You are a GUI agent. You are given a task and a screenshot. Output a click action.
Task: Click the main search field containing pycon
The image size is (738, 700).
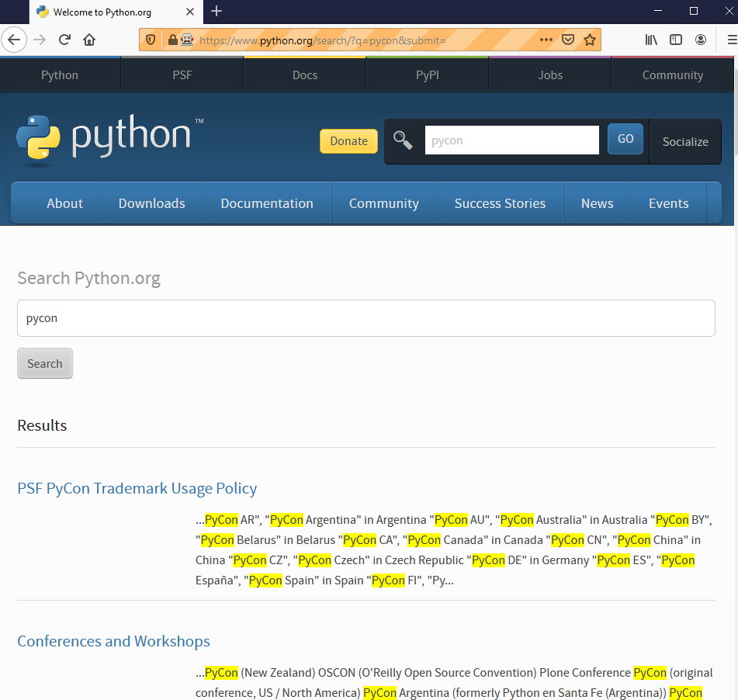(366, 318)
